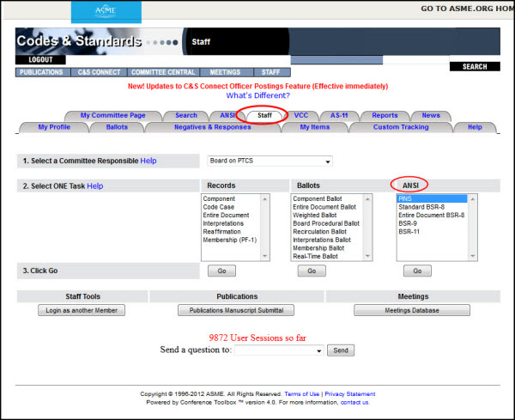Image resolution: width=515 pixels, height=420 pixels.
Task: Expand the Send a question to dropdown
Action: (279, 350)
